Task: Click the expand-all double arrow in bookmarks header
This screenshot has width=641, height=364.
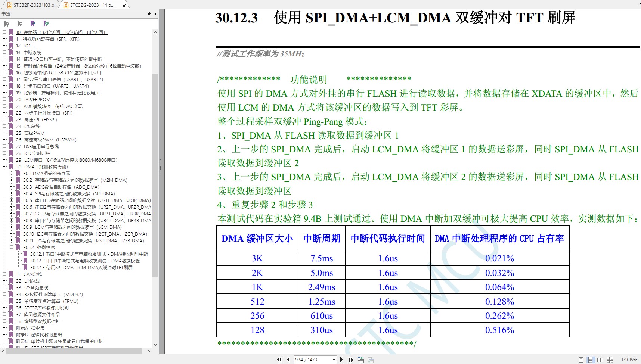Action: click(149, 14)
